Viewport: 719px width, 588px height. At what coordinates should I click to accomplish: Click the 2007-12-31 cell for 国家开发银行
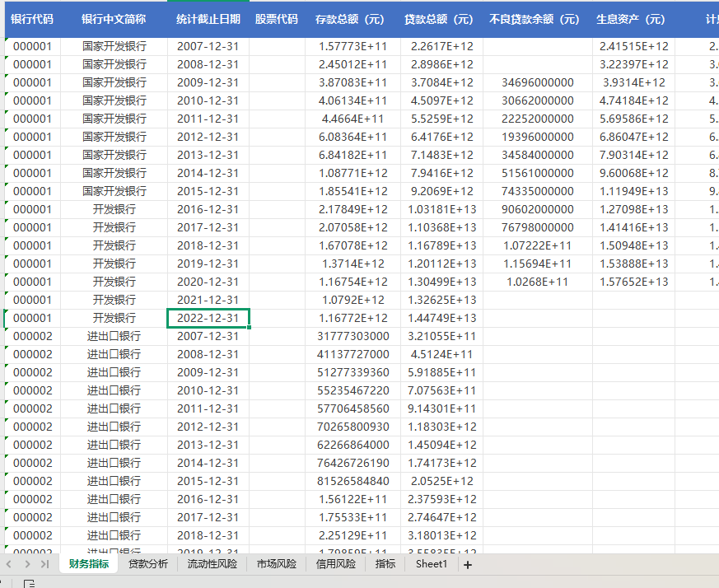pos(208,46)
